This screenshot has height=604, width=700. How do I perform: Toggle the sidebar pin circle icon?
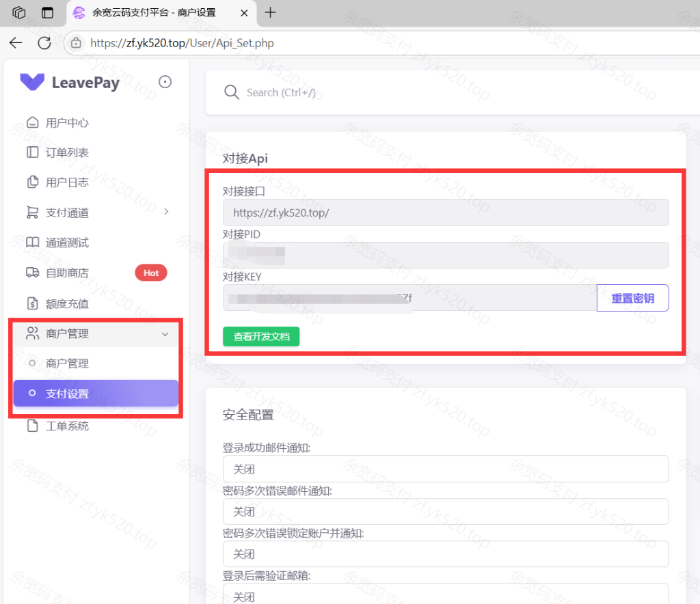click(x=165, y=82)
